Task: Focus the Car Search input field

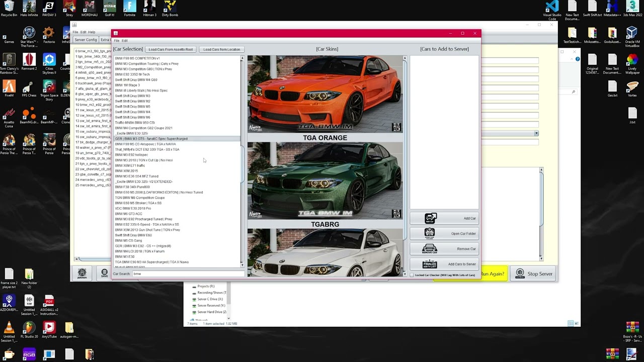Action: pos(188,274)
